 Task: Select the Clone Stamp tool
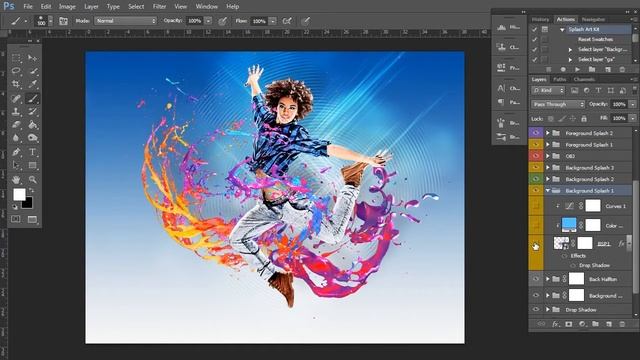(16, 111)
